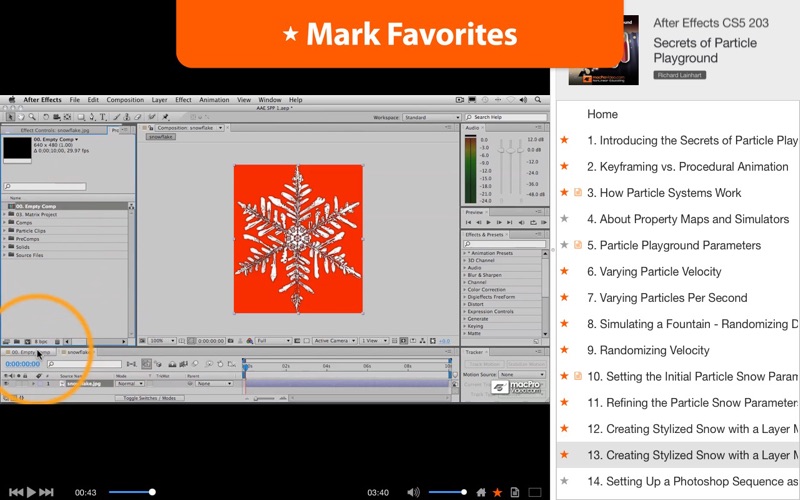Skip to the next video chapter

[46, 492]
